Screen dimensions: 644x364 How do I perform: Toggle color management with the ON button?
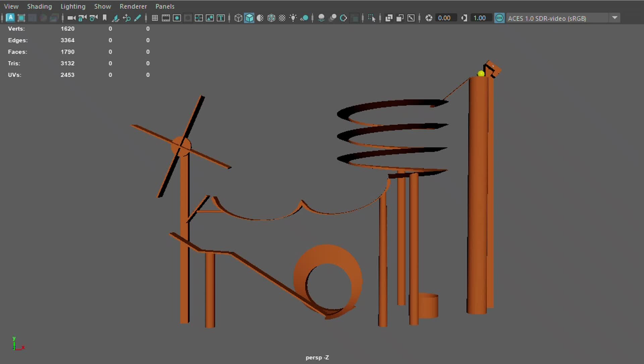tap(499, 18)
